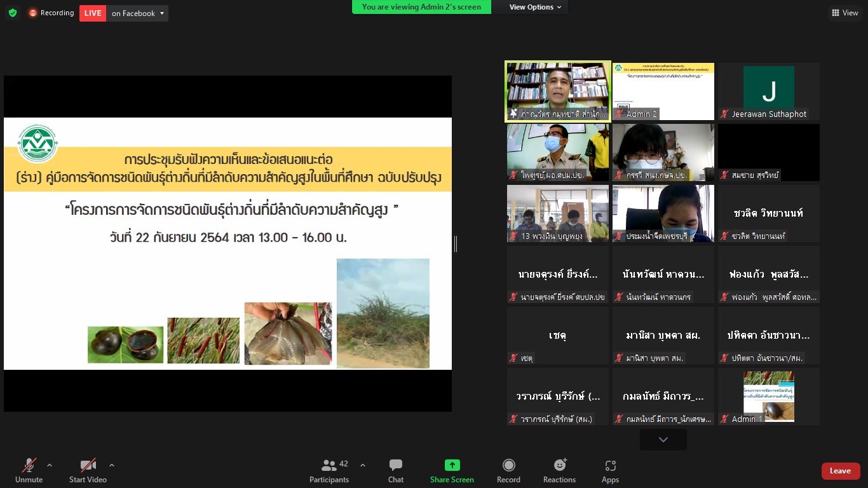Click the muted mic icon on Jeerawan Suthaphot tile
Screen dimensions: 868x488
(x=724, y=114)
